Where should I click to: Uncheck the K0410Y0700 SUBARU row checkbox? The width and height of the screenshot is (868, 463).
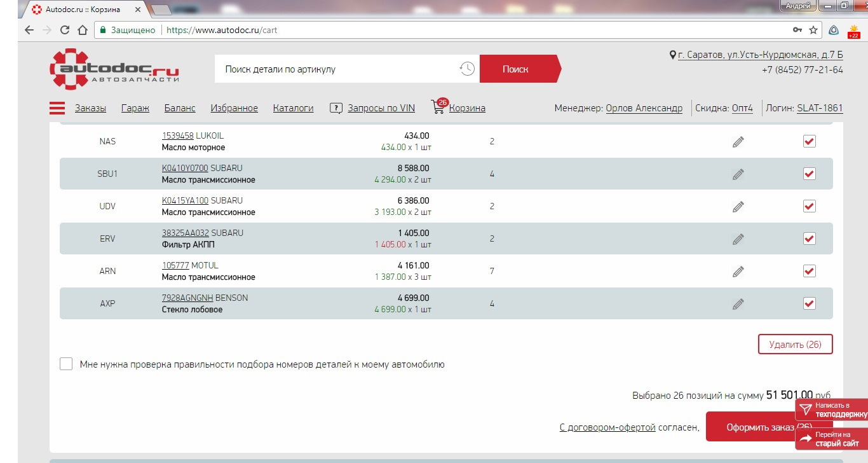tap(809, 174)
